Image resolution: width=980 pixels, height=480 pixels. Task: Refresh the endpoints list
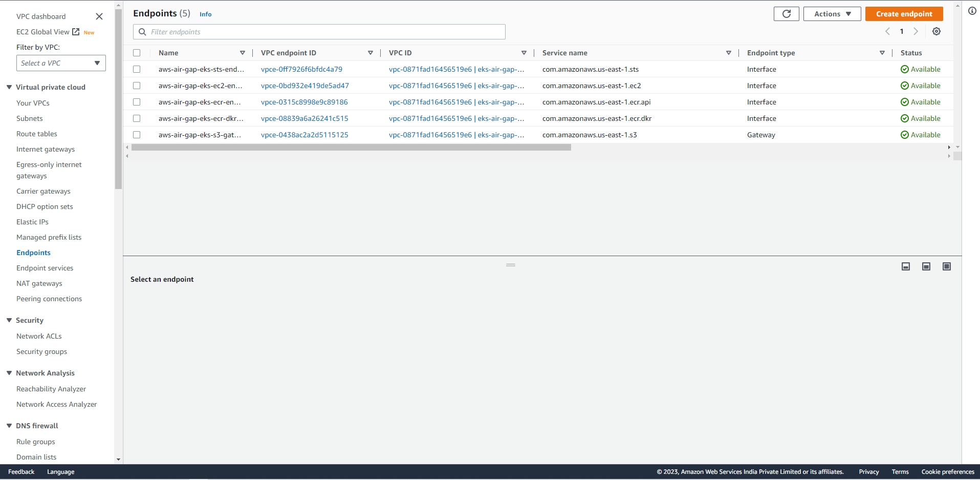(786, 14)
